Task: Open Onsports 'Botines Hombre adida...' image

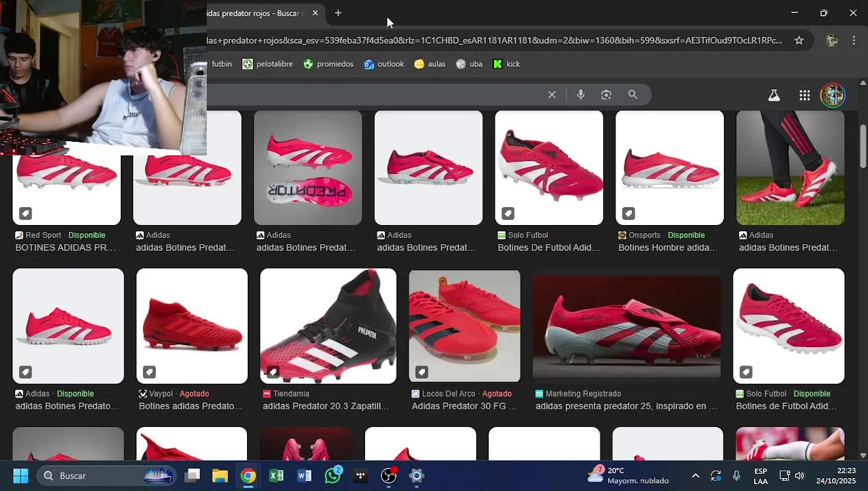Action: point(669,168)
